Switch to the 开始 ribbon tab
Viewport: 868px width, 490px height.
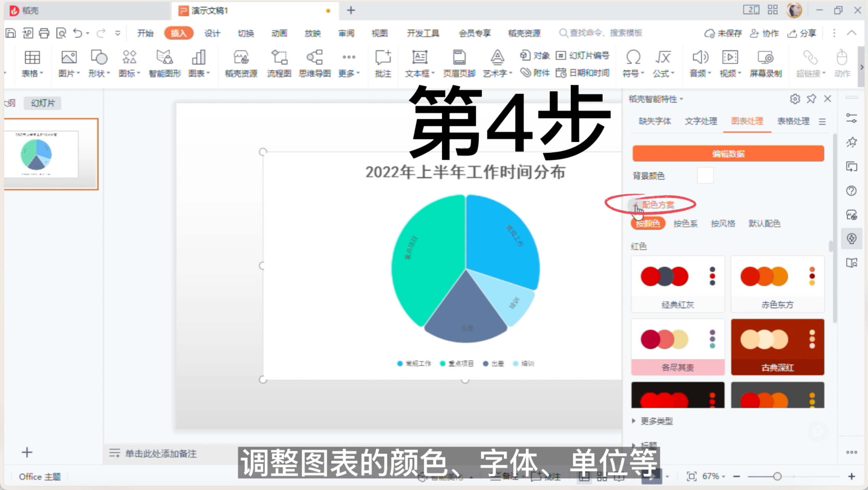145,33
